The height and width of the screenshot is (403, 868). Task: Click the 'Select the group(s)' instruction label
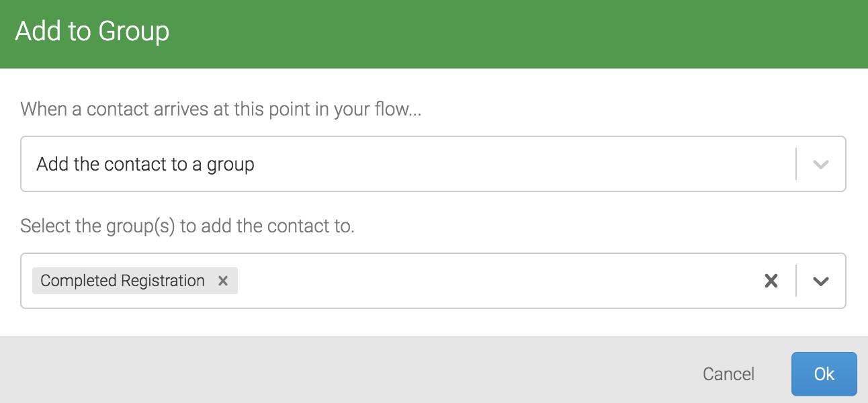coord(187,226)
